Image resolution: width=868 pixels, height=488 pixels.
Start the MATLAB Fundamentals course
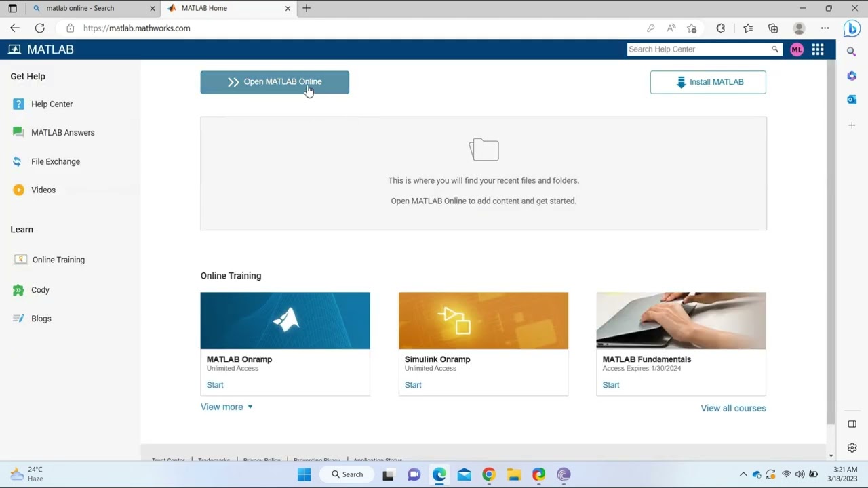click(x=611, y=385)
